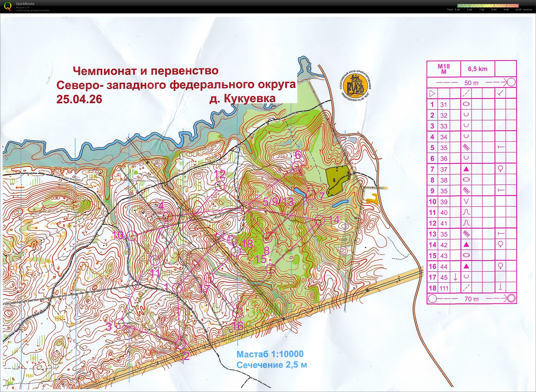Click control circle 14 on the map
The image size is (536, 392).
[320, 221]
